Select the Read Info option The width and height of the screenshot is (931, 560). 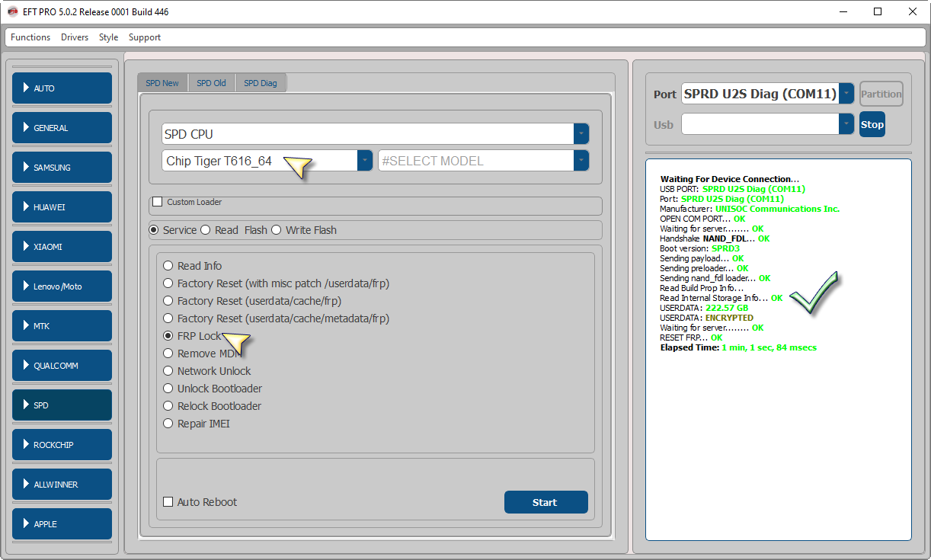click(168, 266)
